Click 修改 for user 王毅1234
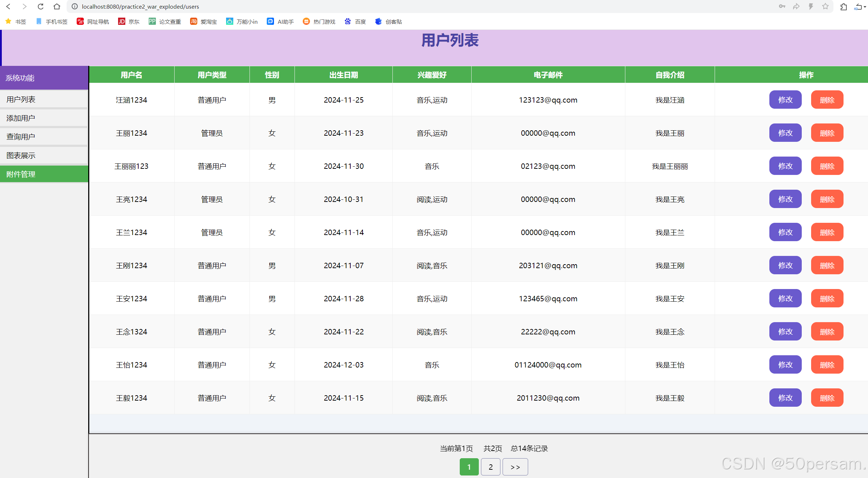The width and height of the screenshot is (868, 478). (x=785, y=398)
